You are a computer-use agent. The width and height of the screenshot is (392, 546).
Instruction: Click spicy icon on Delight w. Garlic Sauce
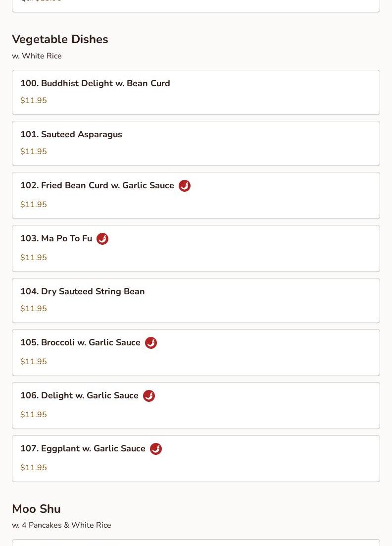click(149, 396)
